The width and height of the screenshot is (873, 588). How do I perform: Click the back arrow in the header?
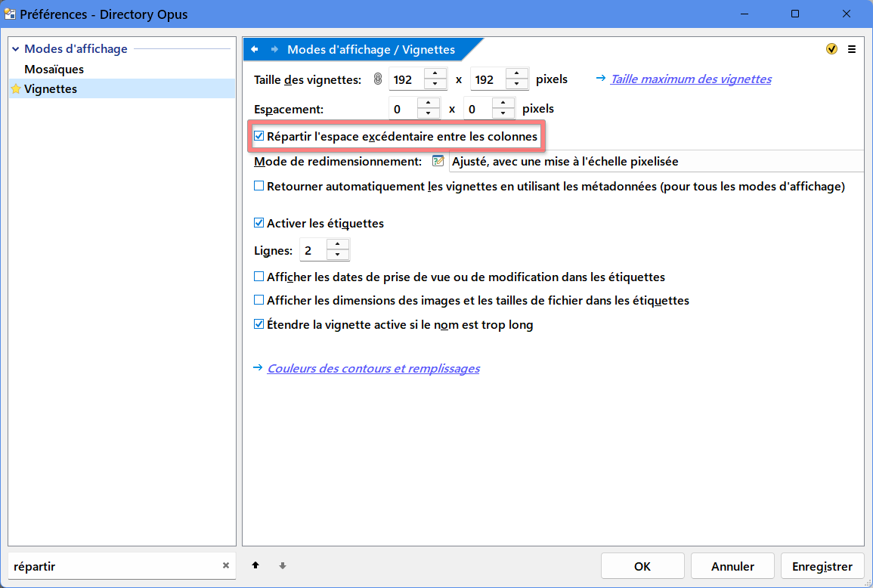pos(255,50)
